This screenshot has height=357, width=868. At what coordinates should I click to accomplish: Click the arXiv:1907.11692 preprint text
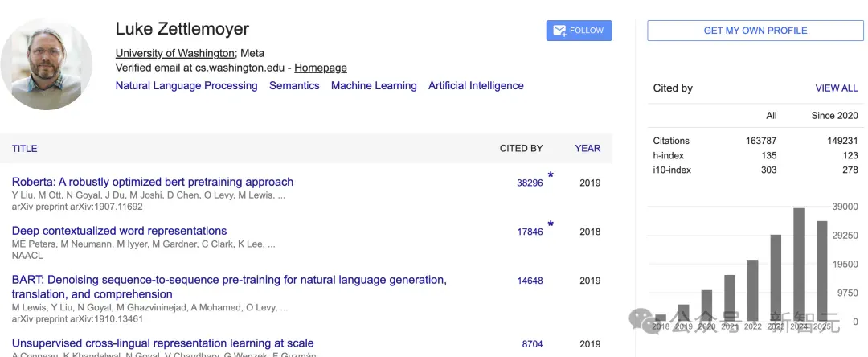point(77,207)
